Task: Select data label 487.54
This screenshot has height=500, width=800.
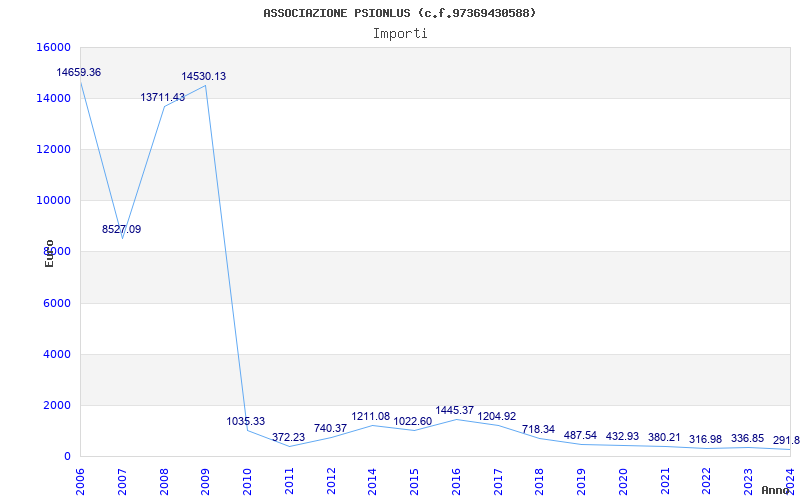Action: pyautogui.click(x=580, y=435)
